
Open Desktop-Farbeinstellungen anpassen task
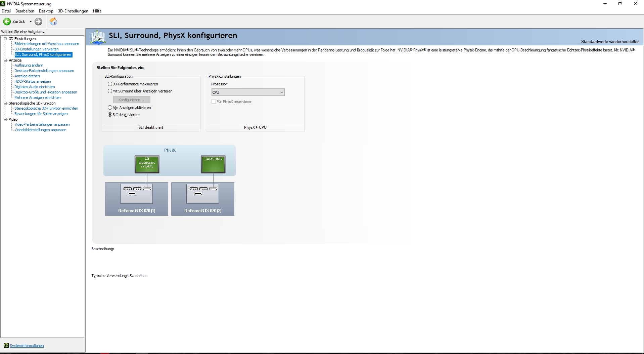(44, 71)
